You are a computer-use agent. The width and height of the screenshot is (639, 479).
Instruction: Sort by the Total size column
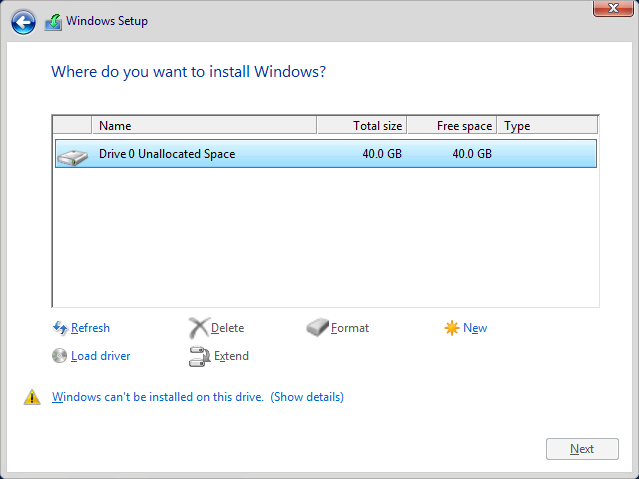[x=362, y=126]
